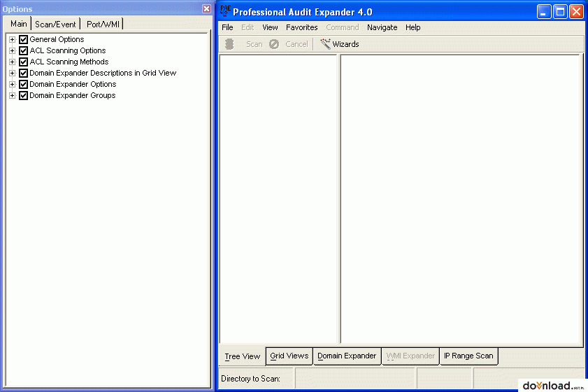Click the status field beside Directory to Scan
Image resolution: width=588 pixels, height=392 pixels.
(x=355, y=378)
